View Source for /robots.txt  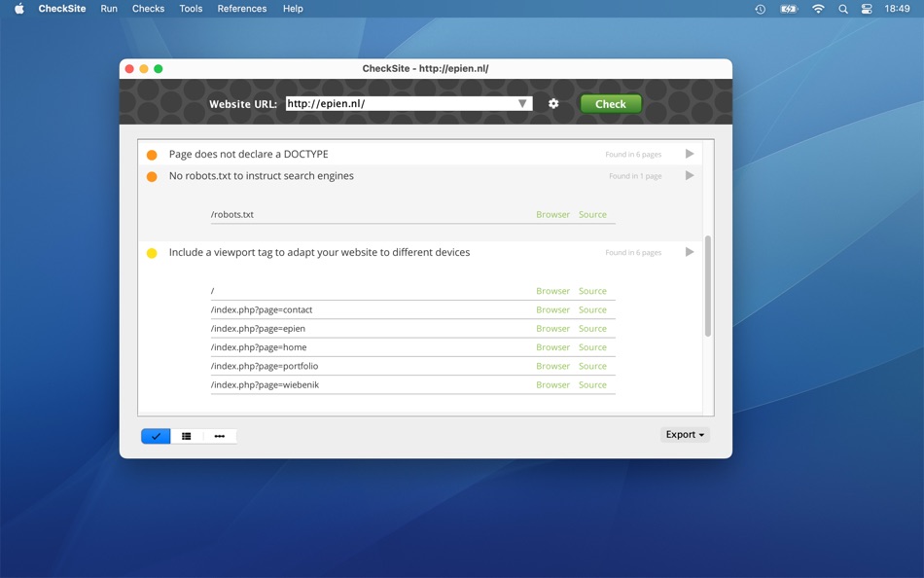[x=592, y=215]
